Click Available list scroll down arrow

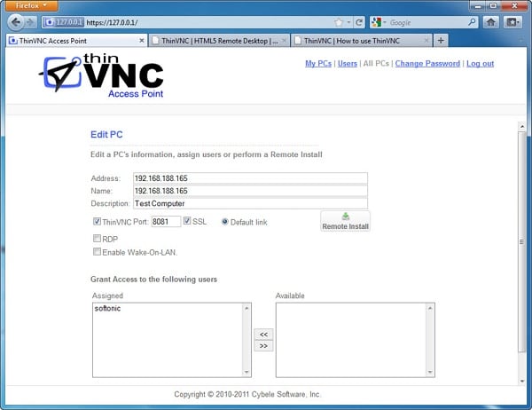click(x=430, y=372)
